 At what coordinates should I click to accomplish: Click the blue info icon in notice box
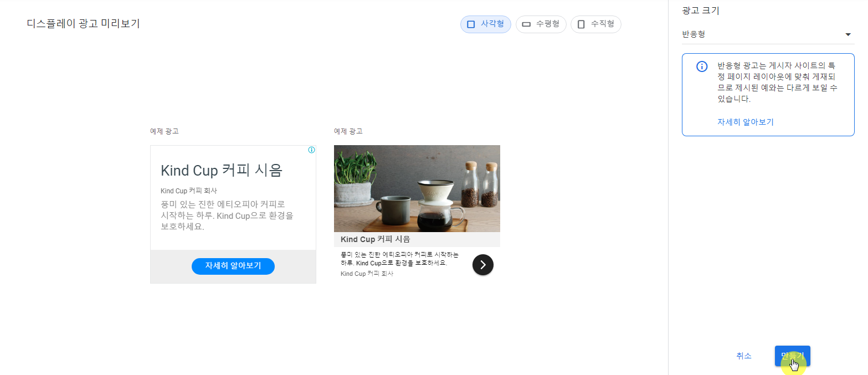pyautogui.click(x=702, y=66)
